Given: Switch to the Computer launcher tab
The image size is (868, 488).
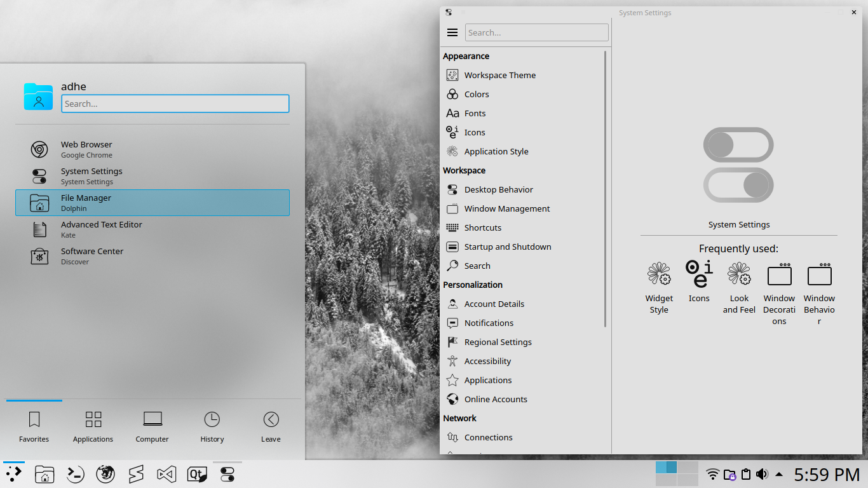Looking at the screenshot, I should pos(153,426).
